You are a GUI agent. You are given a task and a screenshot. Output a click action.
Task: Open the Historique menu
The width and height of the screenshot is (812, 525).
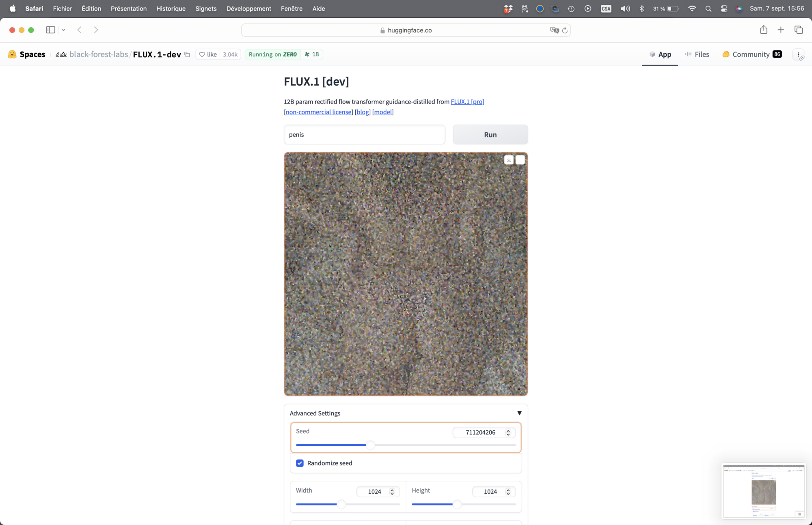tap(171, 9)
